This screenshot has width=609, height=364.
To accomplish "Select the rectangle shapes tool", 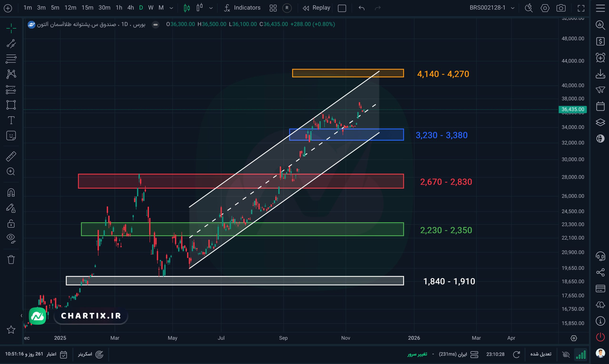I will [x=11, y=105].
